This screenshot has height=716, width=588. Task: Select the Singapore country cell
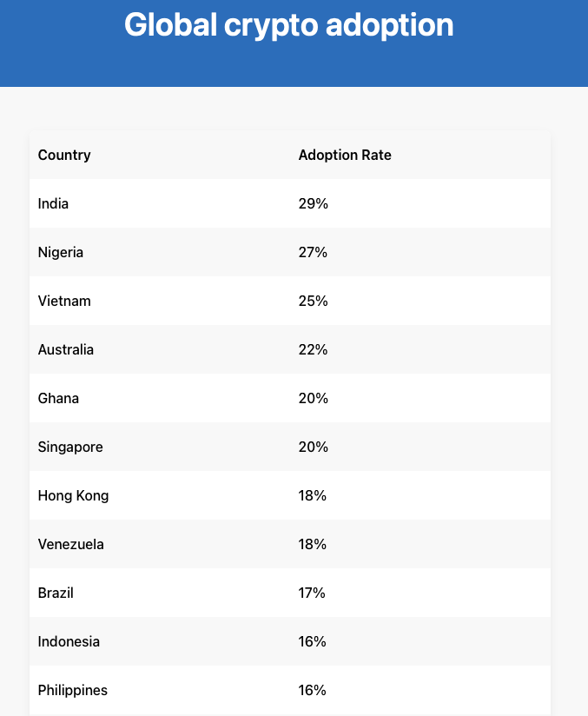tap(70, 447)
